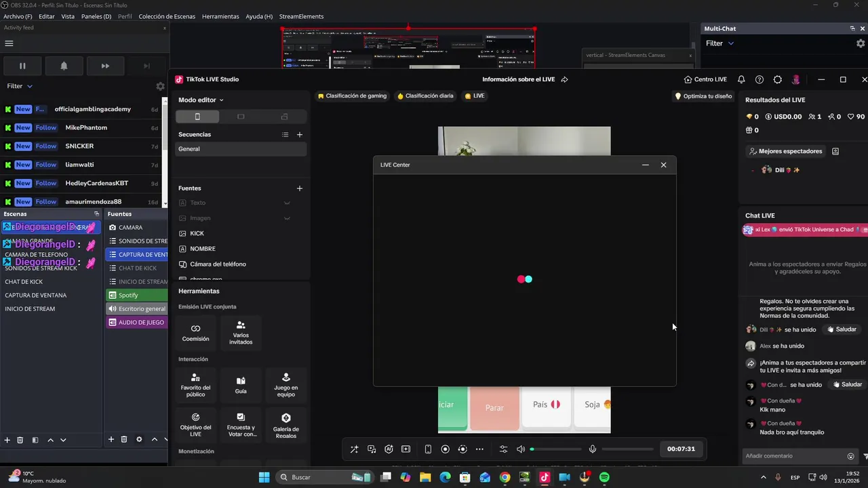Click the AI hexagon icon in TikTok toolbar
Screen dimensions: 868x488
[x=389, y=449]
